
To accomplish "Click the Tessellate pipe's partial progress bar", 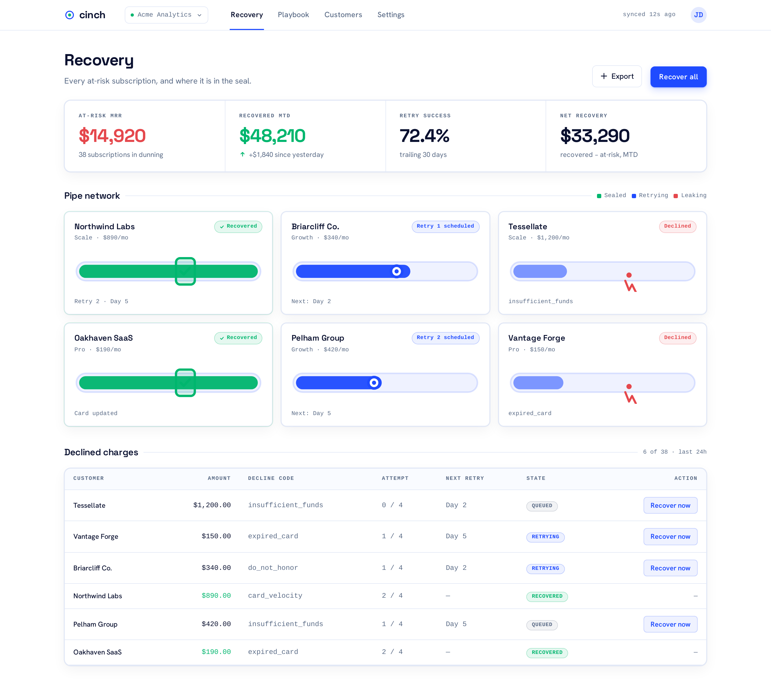I will click(x=540, y=271).
